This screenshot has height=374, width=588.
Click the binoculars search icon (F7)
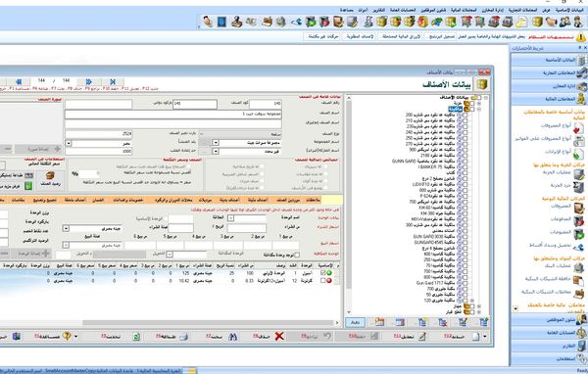(x=232, y=337)
